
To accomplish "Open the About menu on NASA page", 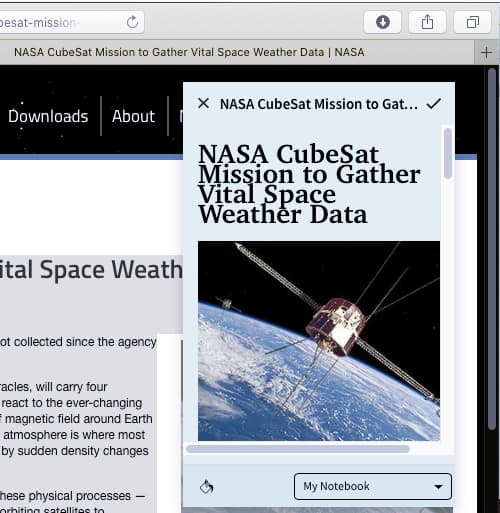I will (x=134, y=116).
